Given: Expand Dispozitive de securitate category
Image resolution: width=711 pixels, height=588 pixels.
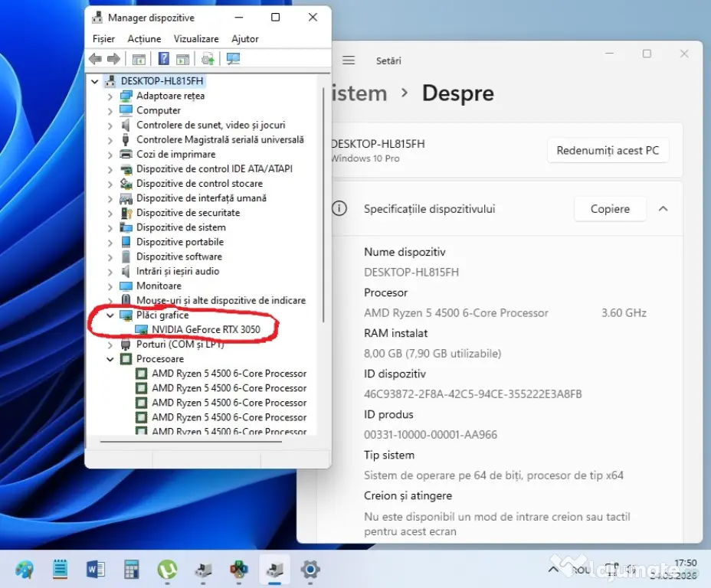Looking at the screenshot, I should (x=110, y=213).
